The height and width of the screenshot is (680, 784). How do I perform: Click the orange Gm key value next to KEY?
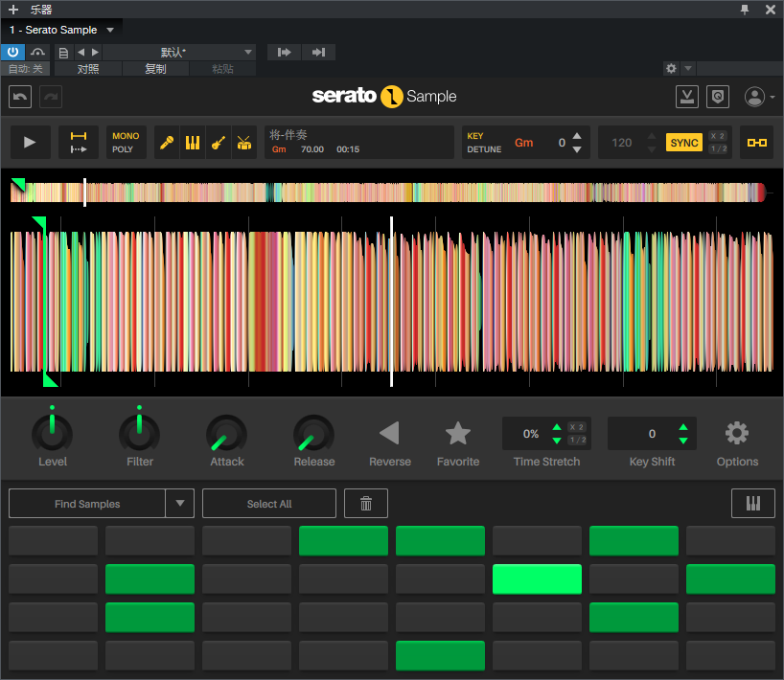point(523,143)
